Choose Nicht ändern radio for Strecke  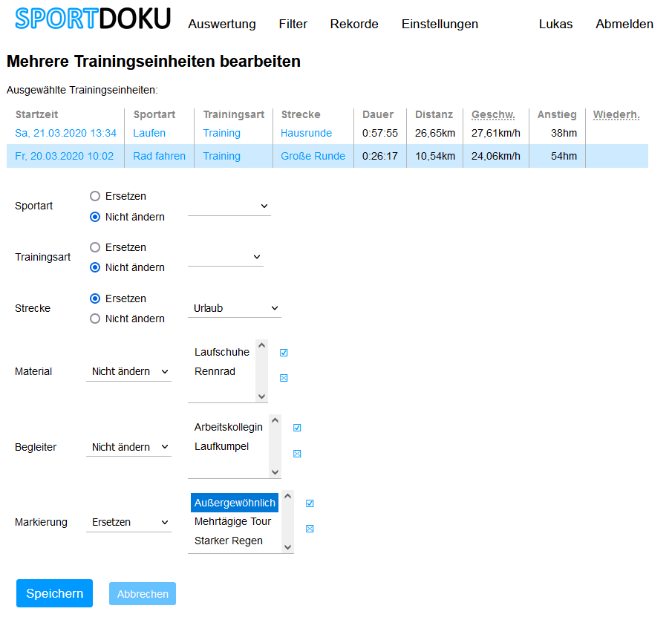(95, 319)
